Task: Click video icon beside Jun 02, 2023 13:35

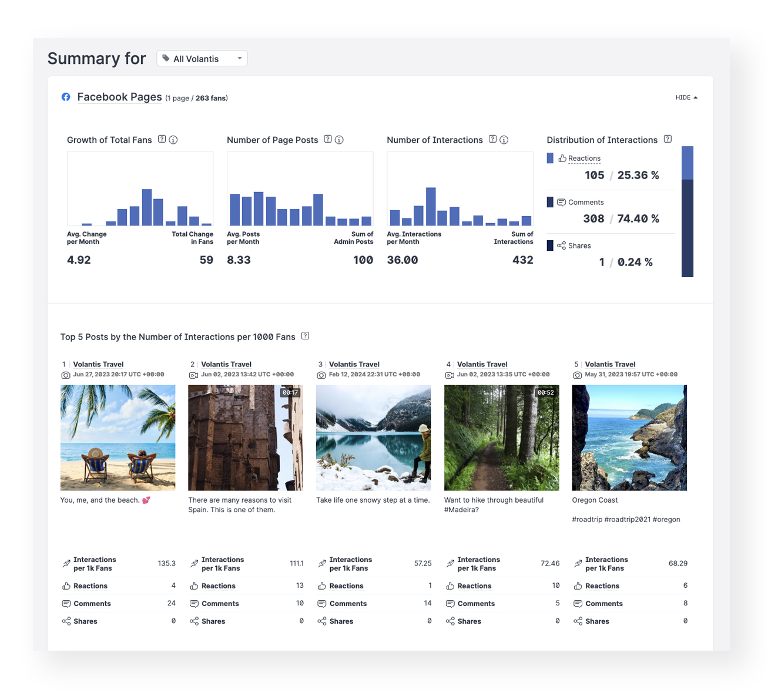Action: click(450, 375)
